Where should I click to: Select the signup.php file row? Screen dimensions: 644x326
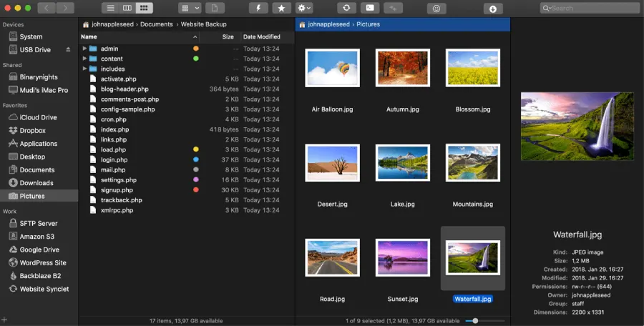point(187,190)
